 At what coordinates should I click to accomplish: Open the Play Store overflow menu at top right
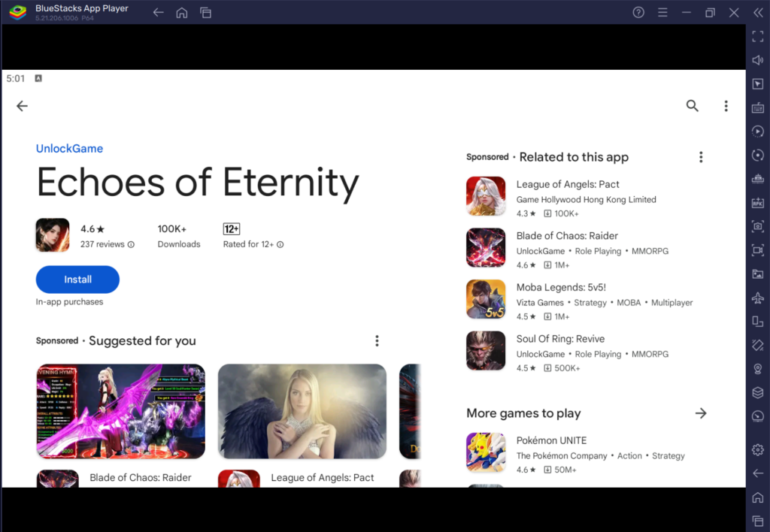point(726,106)
